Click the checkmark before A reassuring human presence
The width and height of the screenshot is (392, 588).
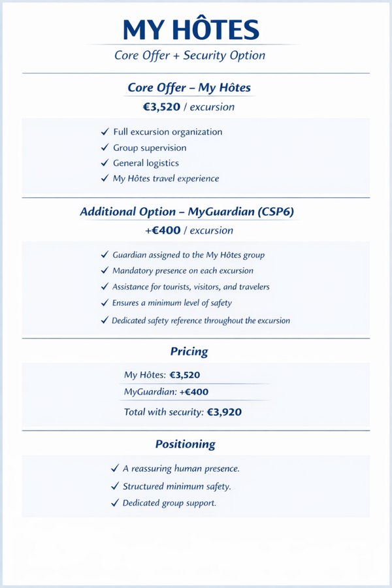coord(115,468)
